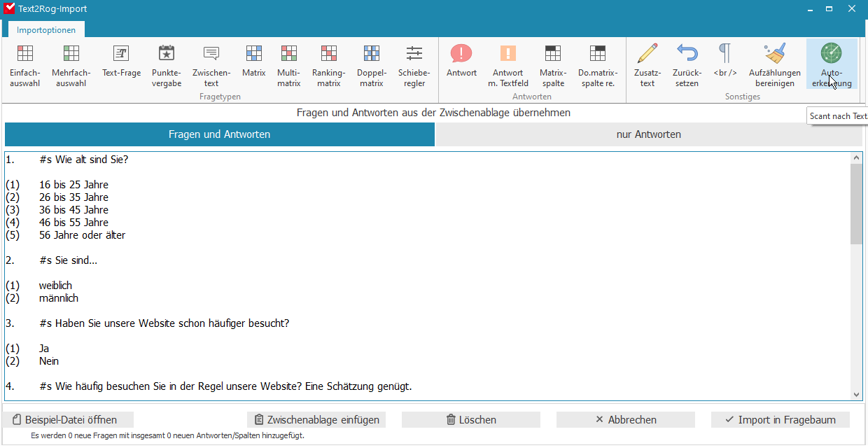Image resolution: width=868 pixels, height=448 pixels.
Task: Add a Zwischentext element
Action: point(211,63)
